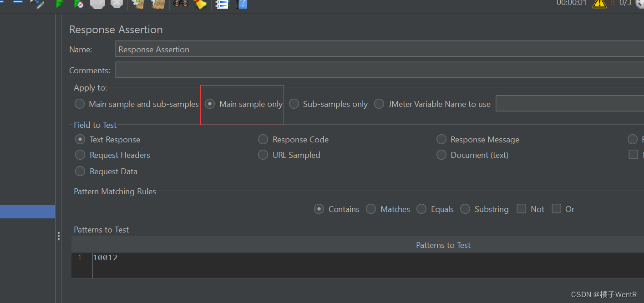Image resolution: width=644 pixels, height=303 pixels.
Task: Select the Response Code field to test
Action: [x=263, y=139]
